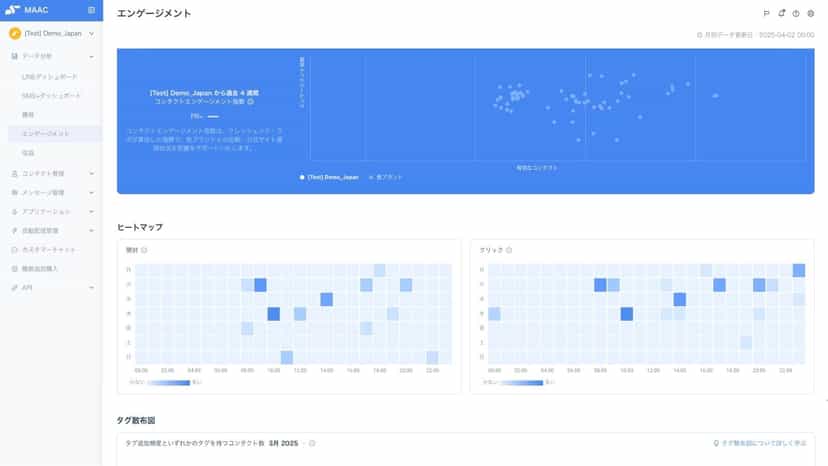Click the rightmost isolated scatter chart point
The height and width of the screenshot is (466, 828).
[716, 96]
